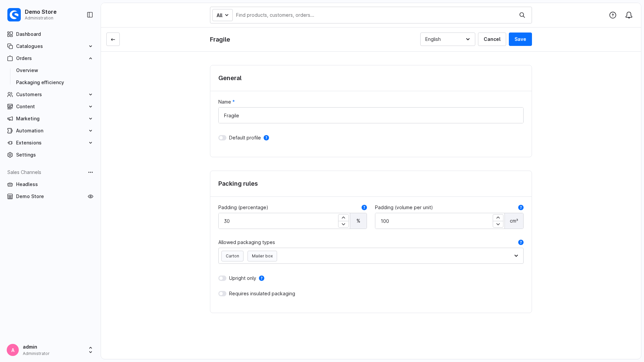Expand the Customers menu chevron
The width and height of the screenshot is (644, 362).
(x=91, y=95)
